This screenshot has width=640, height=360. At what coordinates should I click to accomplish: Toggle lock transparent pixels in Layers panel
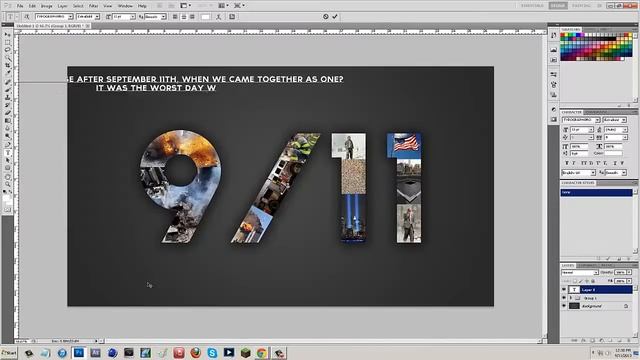tap(575, 281)
